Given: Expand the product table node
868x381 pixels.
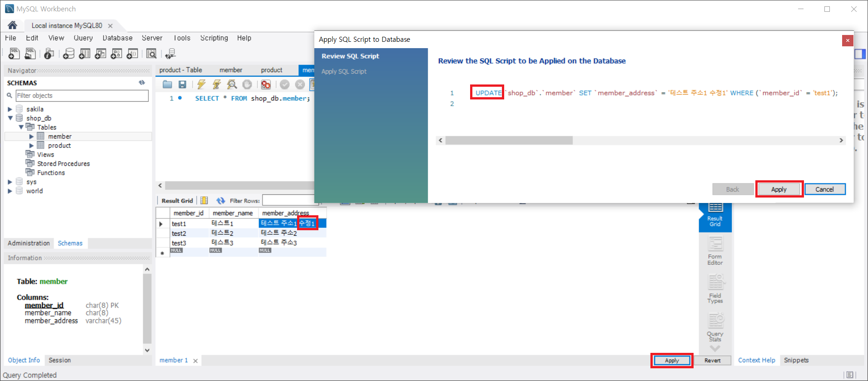Looking at the screenshot, I should (31, 145).
